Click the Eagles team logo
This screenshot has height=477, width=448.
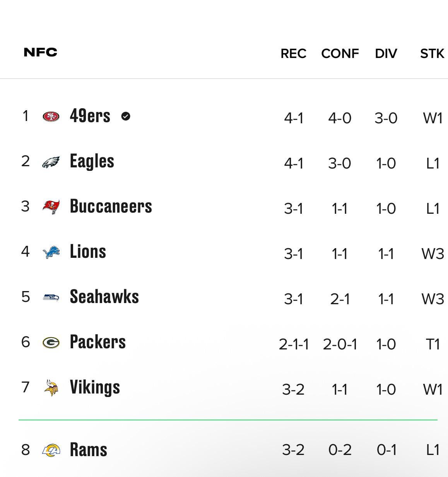tap(51, 162)
